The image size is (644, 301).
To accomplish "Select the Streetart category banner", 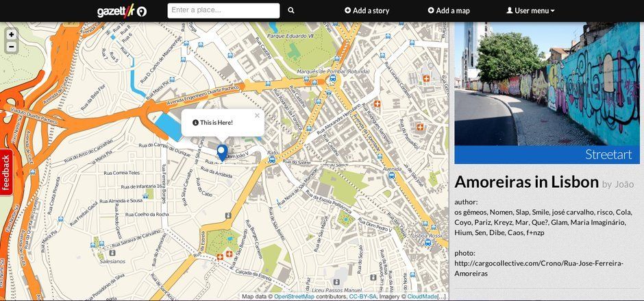I will point(547,154).
